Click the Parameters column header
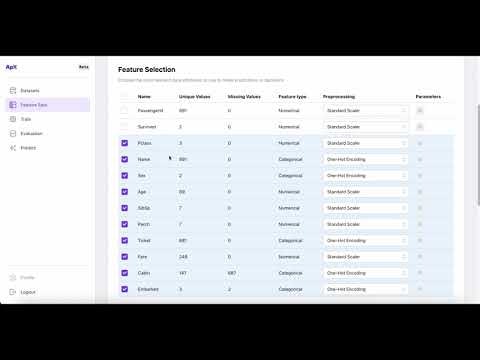480x360 pixels. tap(428, 97)
